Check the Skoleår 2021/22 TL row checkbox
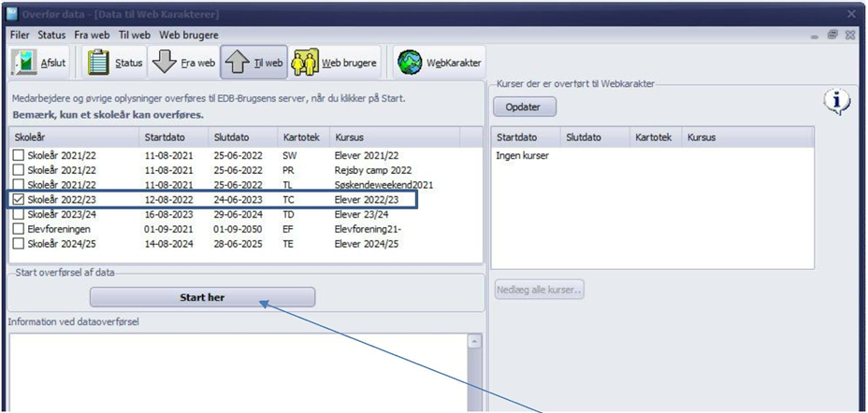Image resolution: width=868 pixels, height=413 pixels. pos(19,185)
